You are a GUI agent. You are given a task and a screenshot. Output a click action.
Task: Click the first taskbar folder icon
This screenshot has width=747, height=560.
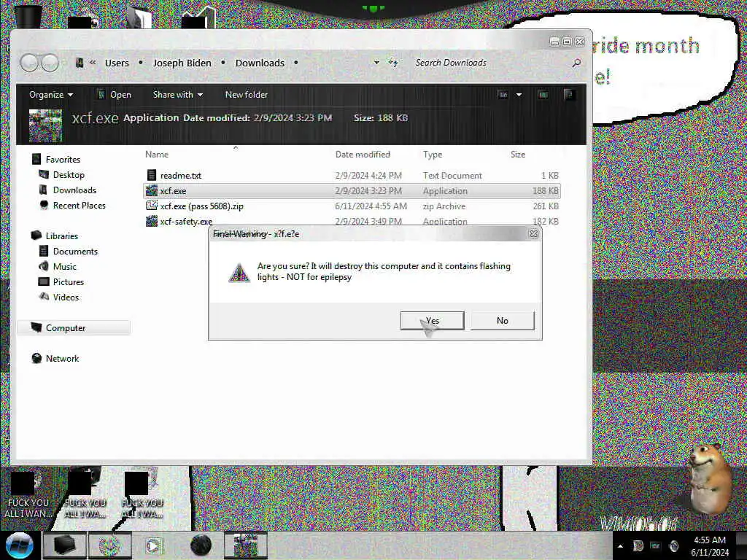(65, 545)
